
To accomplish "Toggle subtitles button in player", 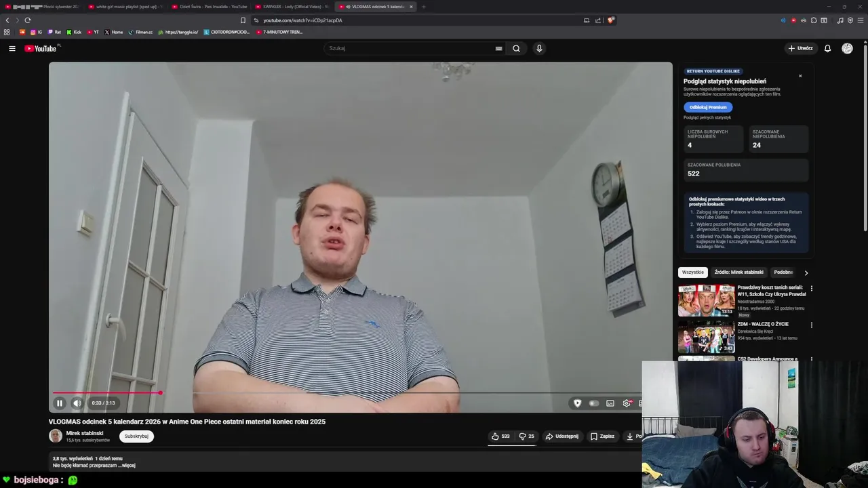I will point(610,403).
